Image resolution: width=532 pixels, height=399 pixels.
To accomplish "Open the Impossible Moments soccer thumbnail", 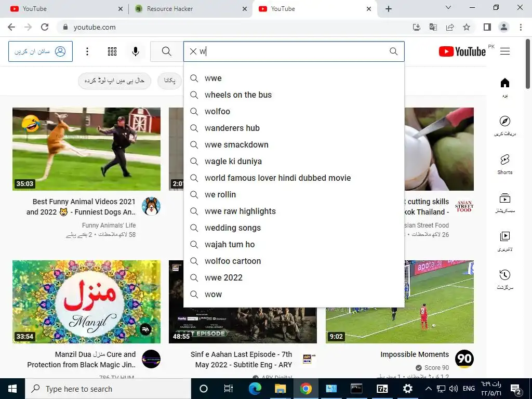I will coord(400,302).
